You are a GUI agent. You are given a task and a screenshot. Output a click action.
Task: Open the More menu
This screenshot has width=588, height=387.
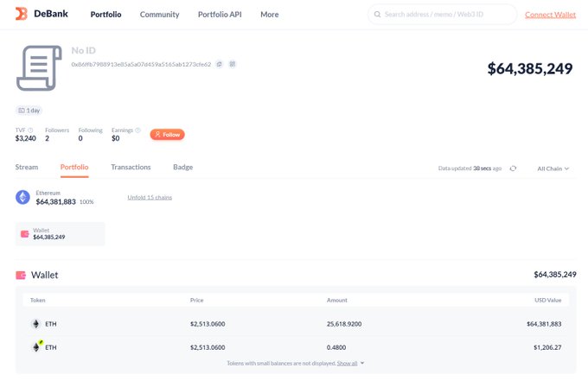(x=270, y=15)
